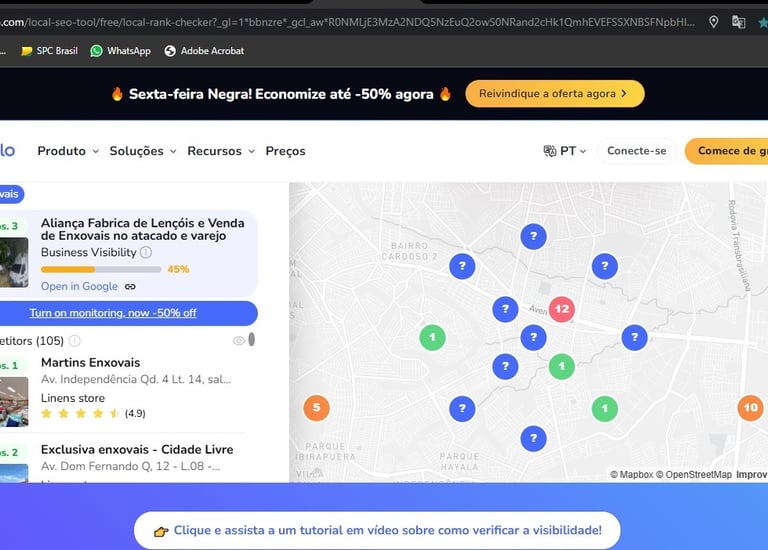Click Aliança Fabrica de Lençóis business title

coord(143,229)
